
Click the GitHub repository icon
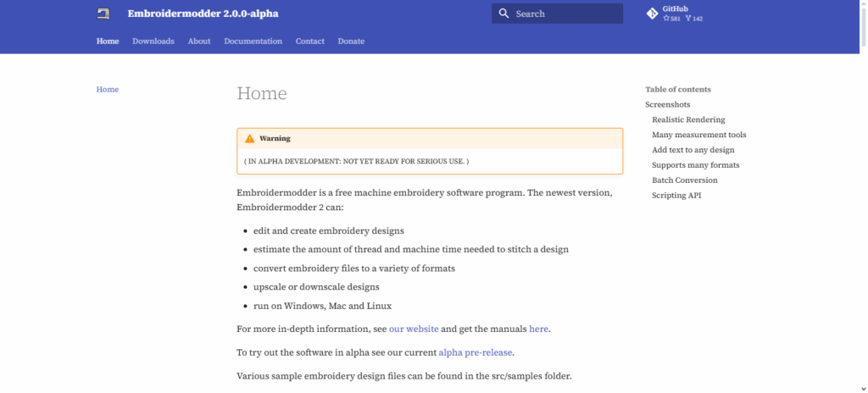pyautogui.click(x=652, y=14)
